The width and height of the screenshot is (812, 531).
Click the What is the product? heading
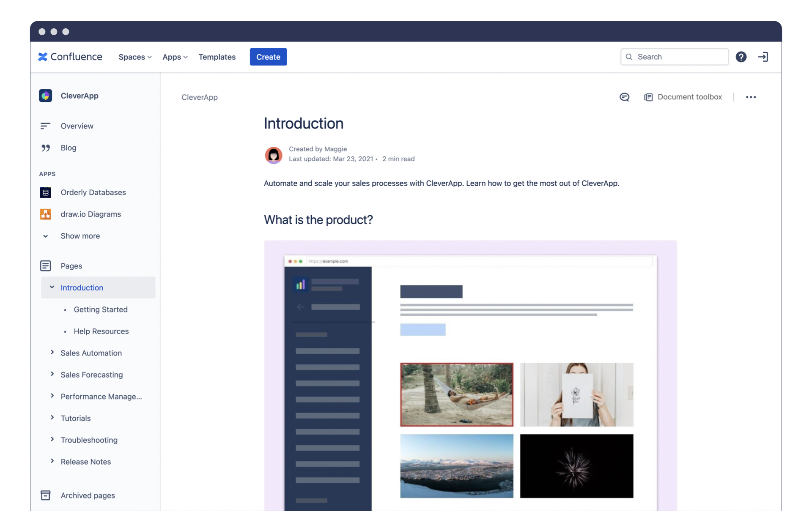pyautogui.click(x=318, y=220)
